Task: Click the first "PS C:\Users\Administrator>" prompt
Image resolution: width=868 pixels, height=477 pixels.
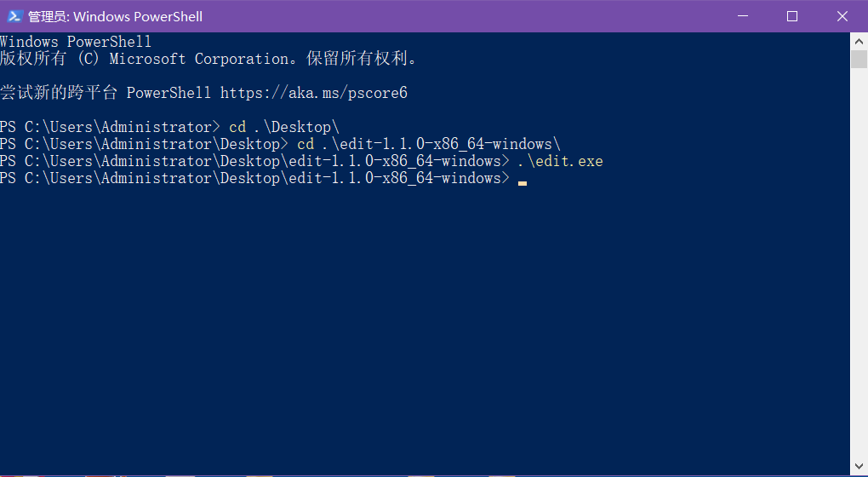Action: click(109, 127)
